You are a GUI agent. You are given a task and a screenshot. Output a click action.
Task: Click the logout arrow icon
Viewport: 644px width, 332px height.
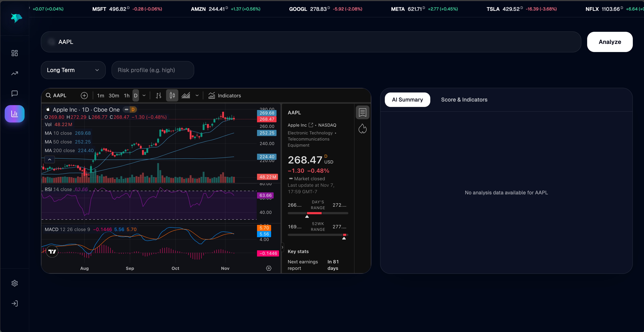pos(14,303)
